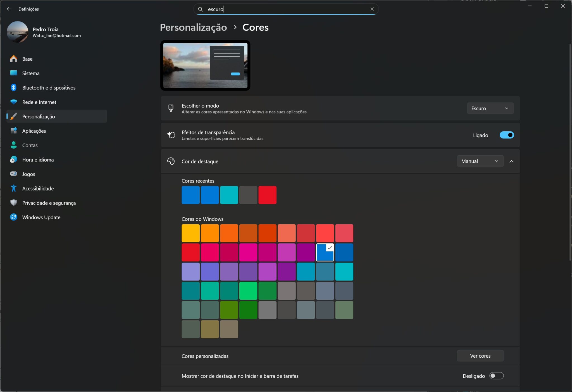Click the back arrow next to Definições
Screen dimensions: 572x392
tap(9, 9)
